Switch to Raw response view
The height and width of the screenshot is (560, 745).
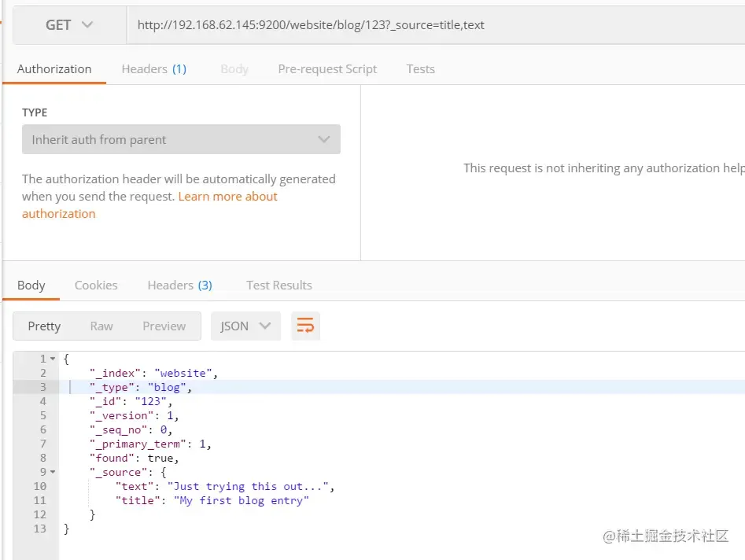pos(101,326)
